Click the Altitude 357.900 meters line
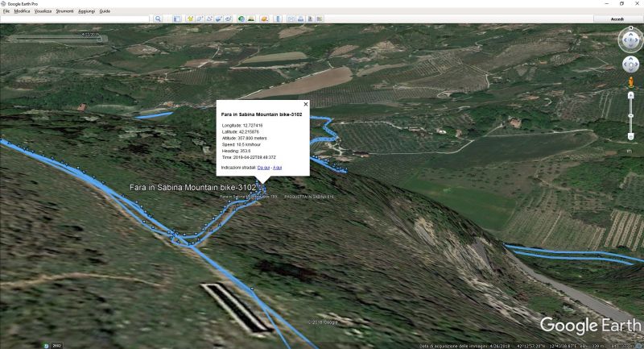 click(245, 138)
